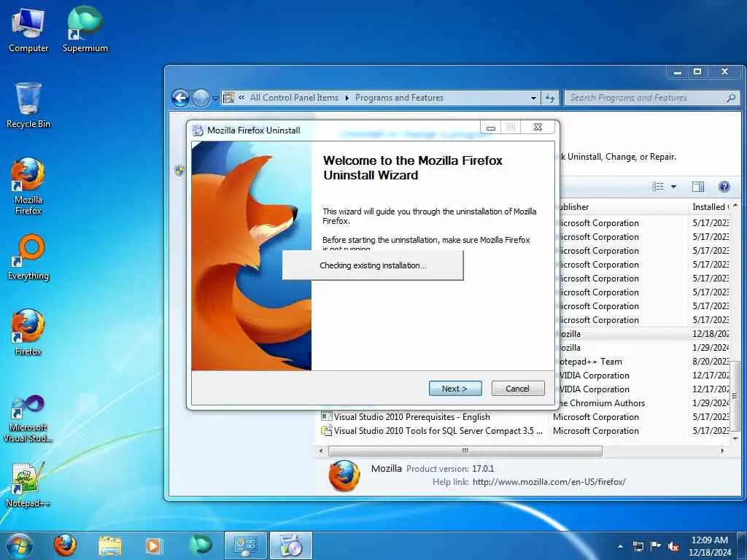Click the forward navigation button
The height and width of the screenshot is (560, 747).
(201, 98)
